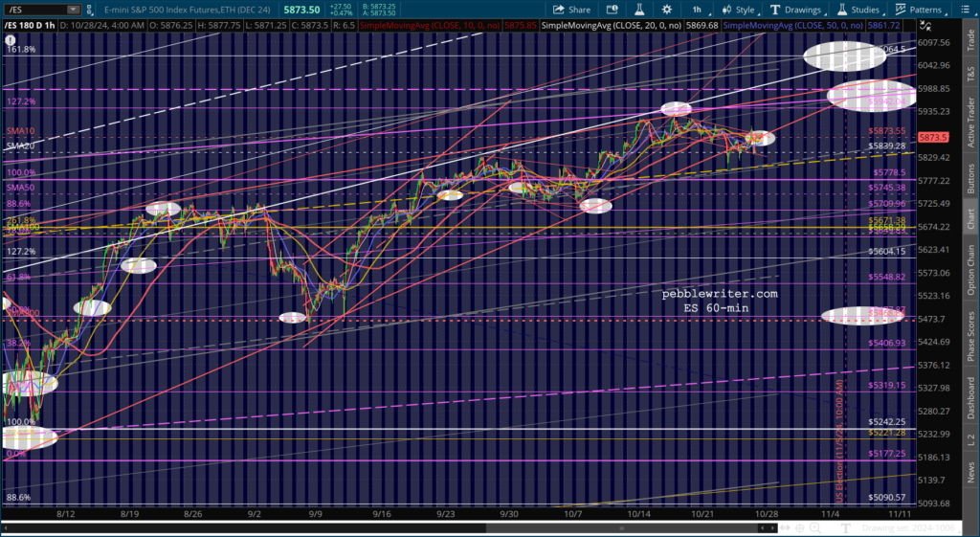This screenshot has height=537, width=980.
Task: Click the last price 5873.50 in header
Action: coord(302,10)
